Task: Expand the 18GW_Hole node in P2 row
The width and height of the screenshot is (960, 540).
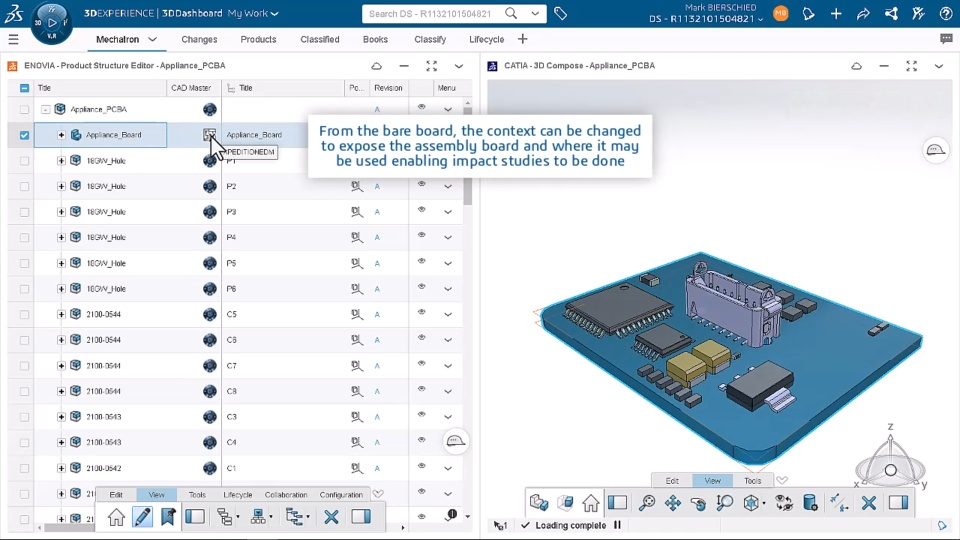Action: coord(61,186)
